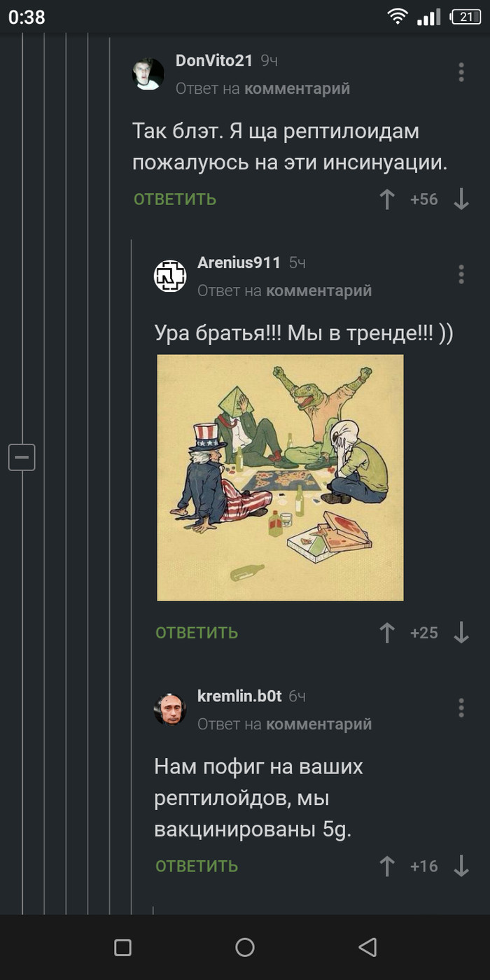Open DonVito21 avatar profile picture
490x980 pixels.
pos(148,73)
